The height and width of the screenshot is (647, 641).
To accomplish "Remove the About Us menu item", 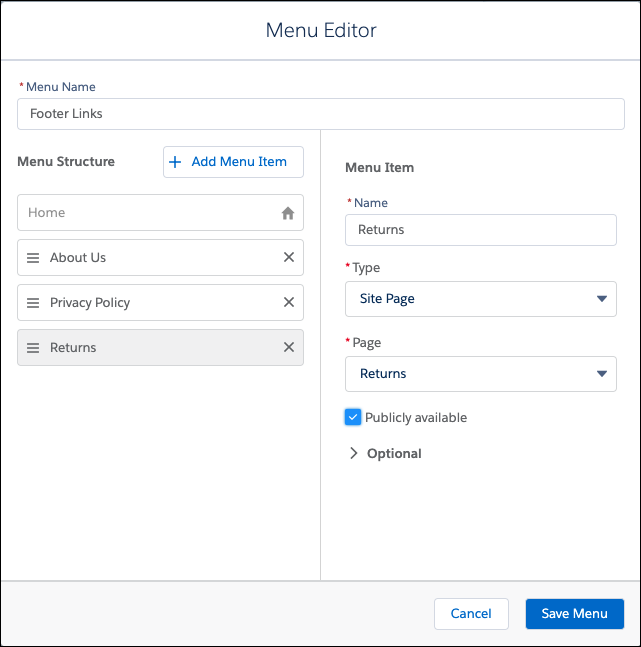I will tap(289, 257).
